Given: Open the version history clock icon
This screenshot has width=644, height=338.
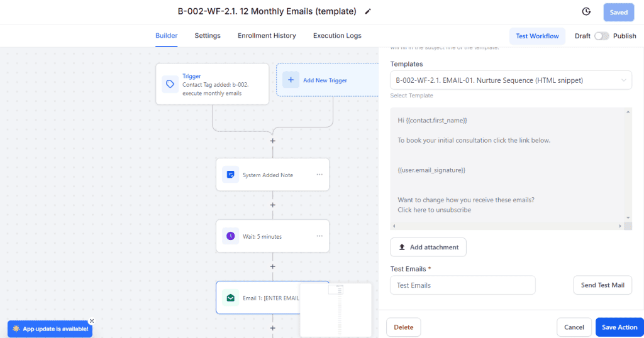Looking at the screenshot, I should 586,11.
